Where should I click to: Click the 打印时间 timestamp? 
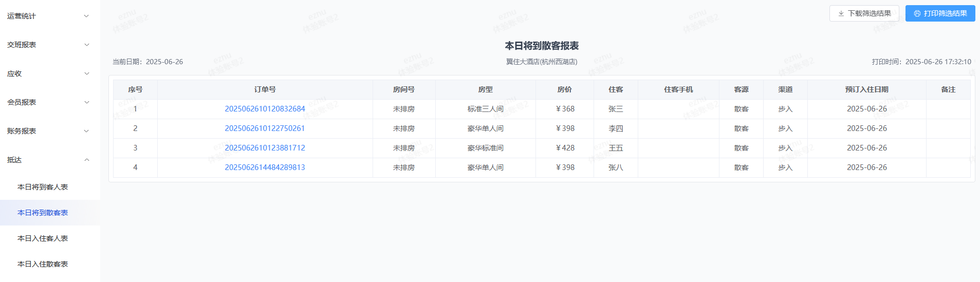[921, 62]
